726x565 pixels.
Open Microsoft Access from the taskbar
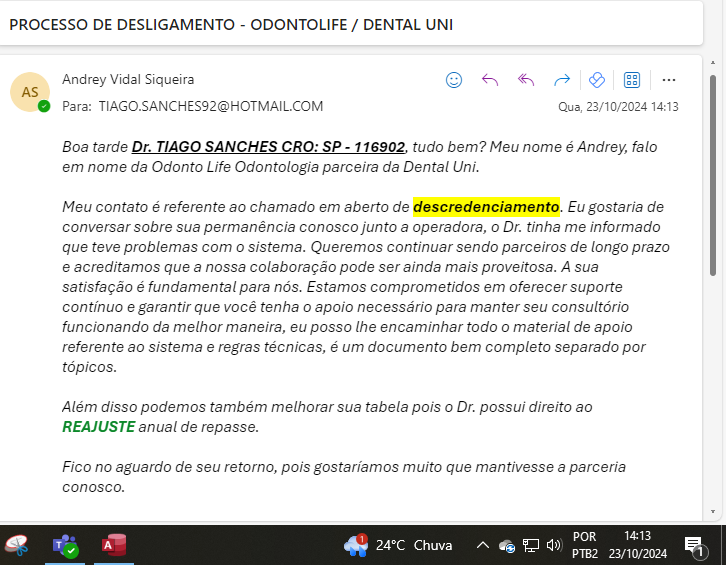[x=113, y=545]
